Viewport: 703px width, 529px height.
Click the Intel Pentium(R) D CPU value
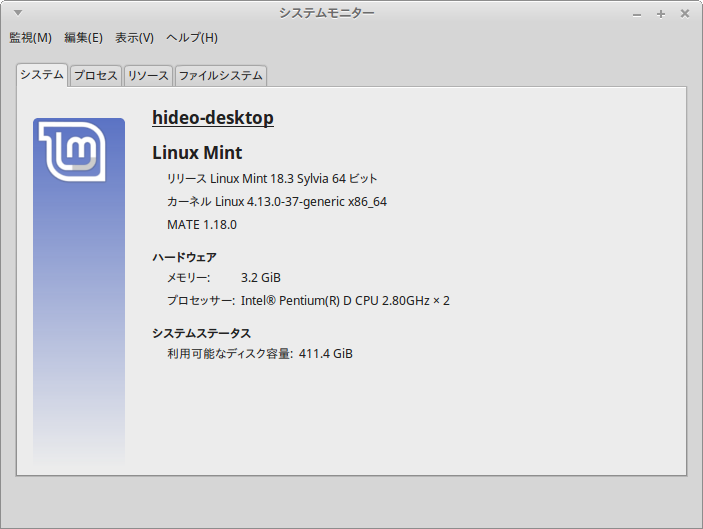pos(345,300)
